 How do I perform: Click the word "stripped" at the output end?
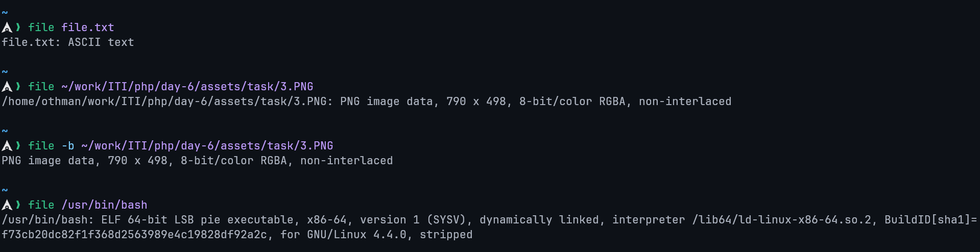[446, 235]
